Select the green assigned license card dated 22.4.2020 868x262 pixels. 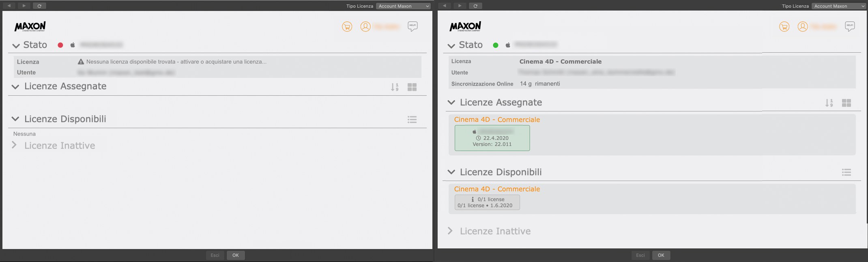pos(492,138)
